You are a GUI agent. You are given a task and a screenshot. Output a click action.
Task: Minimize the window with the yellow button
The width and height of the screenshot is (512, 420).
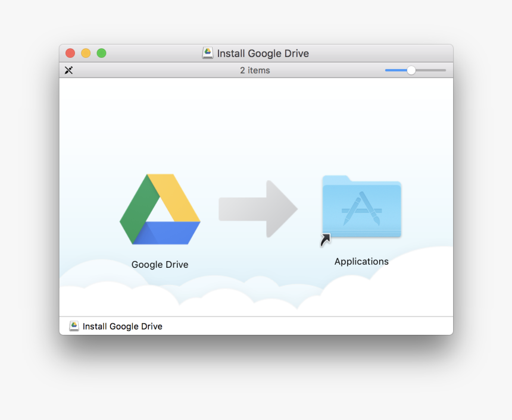[86, 53]
